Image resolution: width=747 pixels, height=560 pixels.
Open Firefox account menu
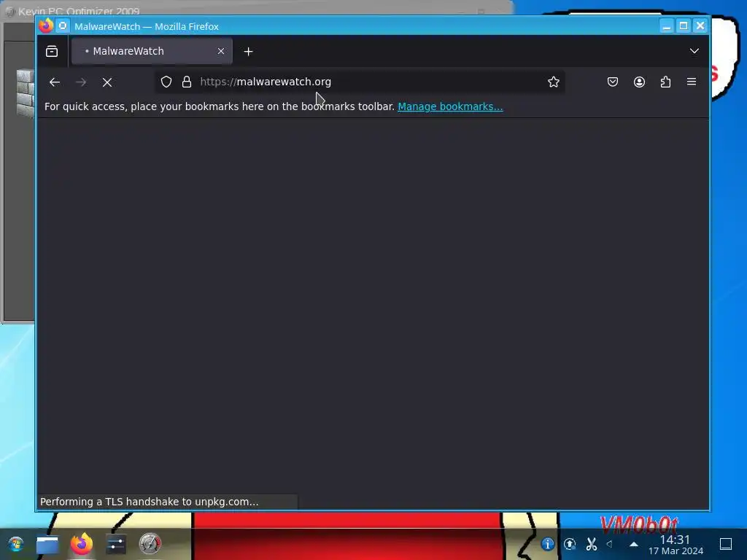pyautogui.click(x=639, y=82)
